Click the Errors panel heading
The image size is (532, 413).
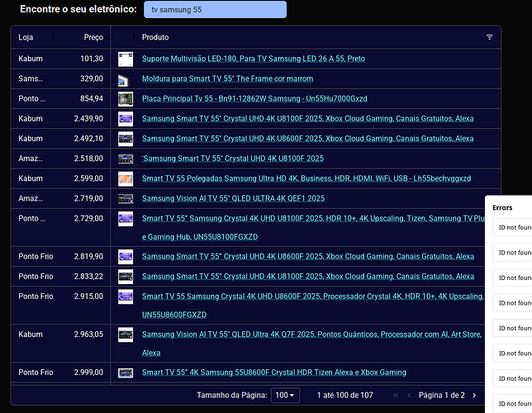(502, 207)
